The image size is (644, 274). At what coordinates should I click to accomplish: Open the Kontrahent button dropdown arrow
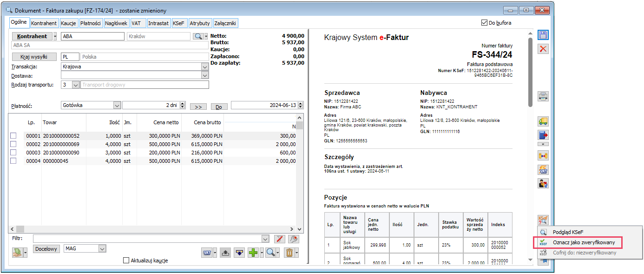[x=55, y=36]
